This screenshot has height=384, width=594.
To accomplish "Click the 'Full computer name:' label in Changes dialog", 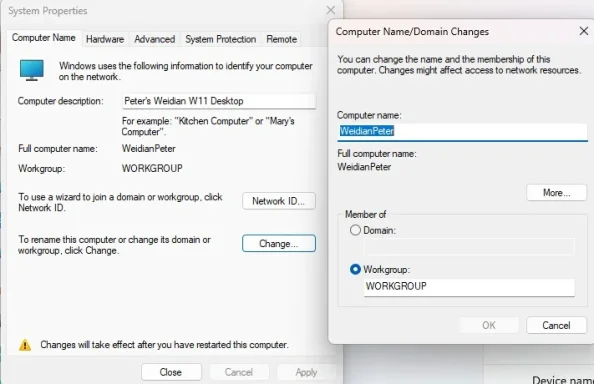I will 377,154.
